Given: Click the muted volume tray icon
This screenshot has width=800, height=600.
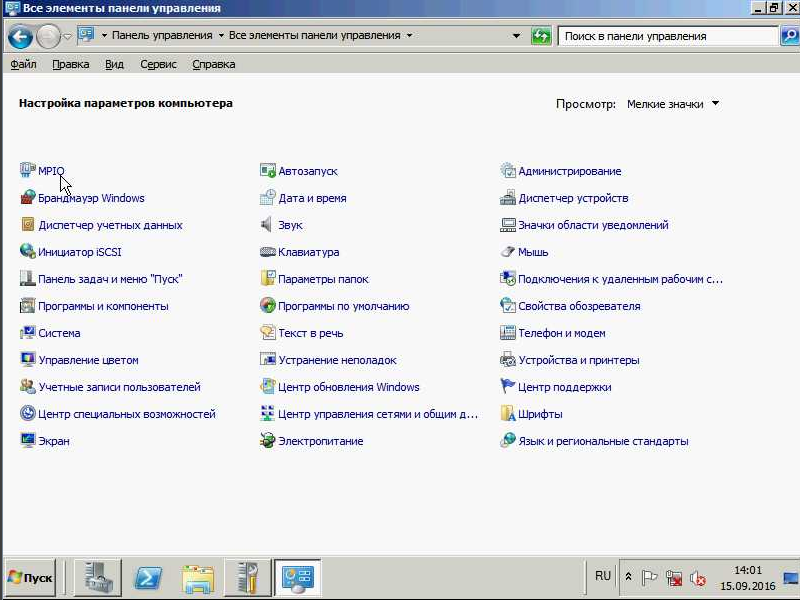Looking at the screenshot, I should tap(697, 578).
